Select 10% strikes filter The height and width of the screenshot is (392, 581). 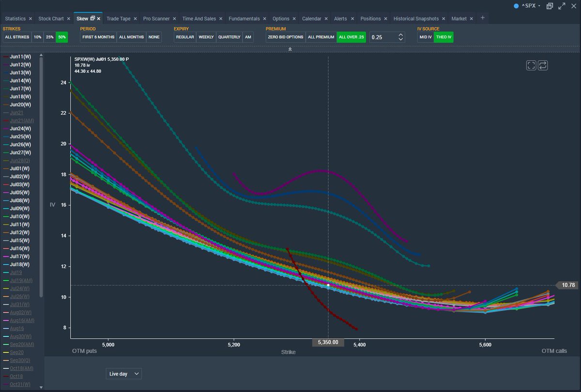[38, 37]
